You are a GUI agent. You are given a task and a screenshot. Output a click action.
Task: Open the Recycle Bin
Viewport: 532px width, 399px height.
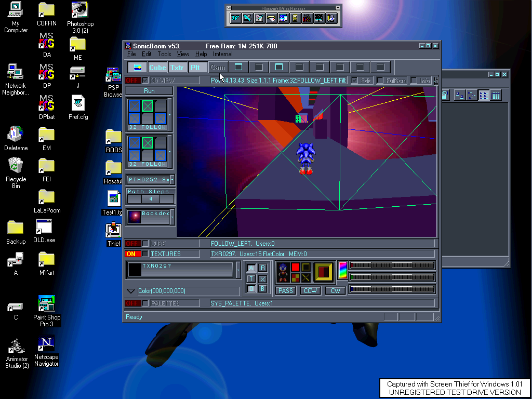(16, 173)
